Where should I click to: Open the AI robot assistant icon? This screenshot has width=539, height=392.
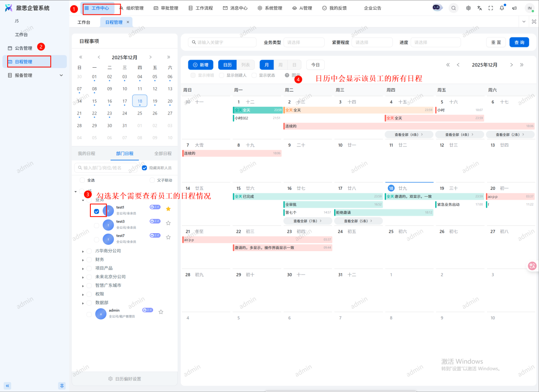click(x=438, y=8)
